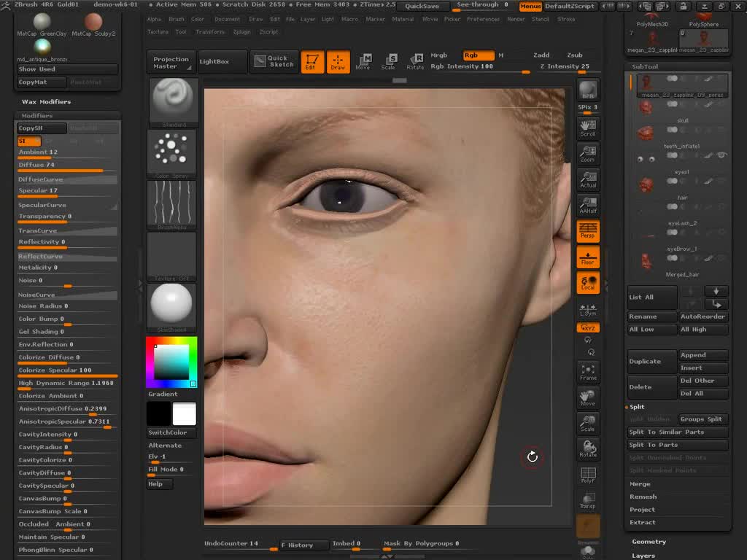This screenshot has width=747, height=560.
Task: Click the Move icon below Frame
Action: coord(588,398)
